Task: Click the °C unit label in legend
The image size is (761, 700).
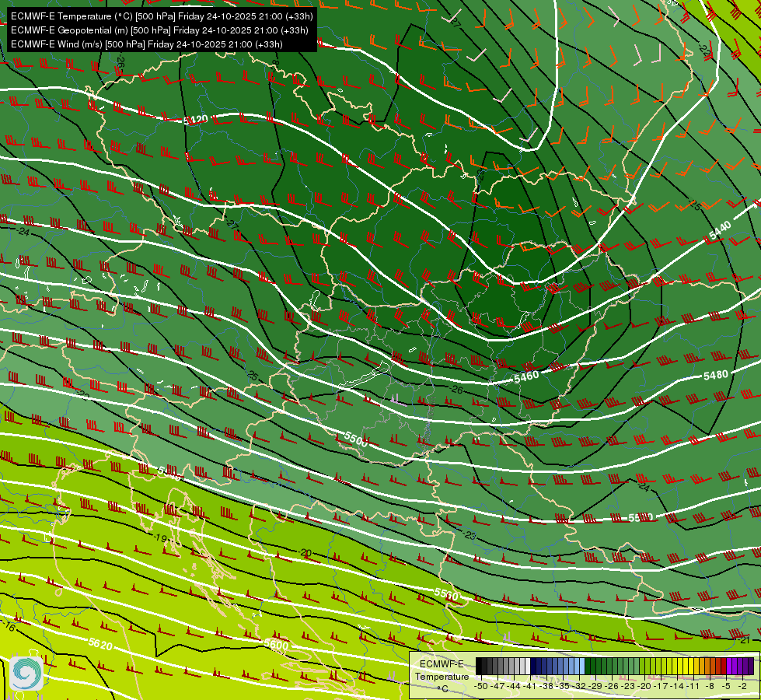Action: pyautogui.click(x=442, y=689)
